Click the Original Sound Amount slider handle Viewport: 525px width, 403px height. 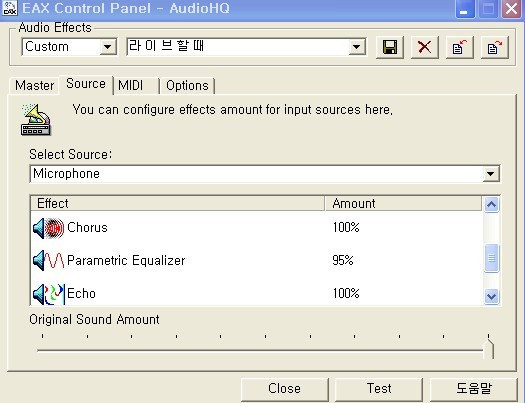pyautogui.click(x=489, y=349)
